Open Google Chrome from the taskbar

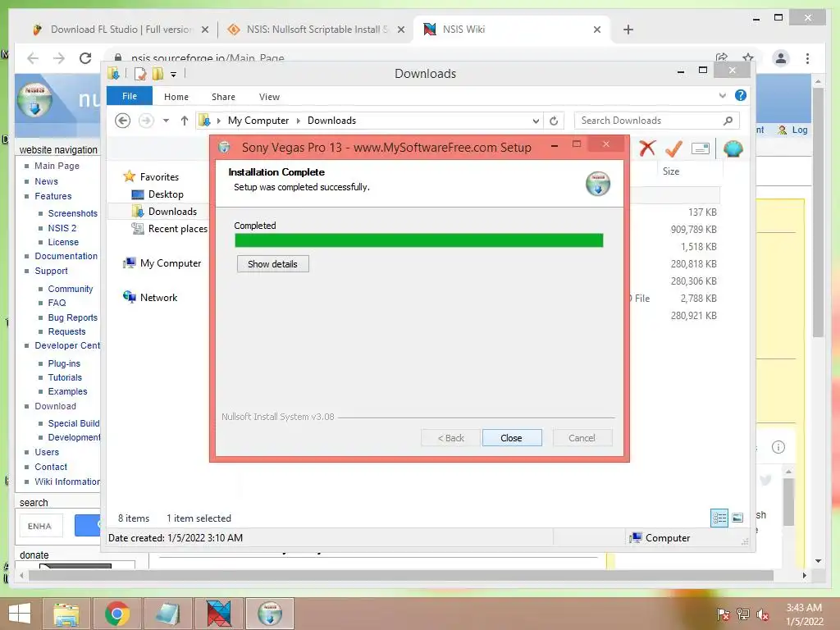116,614
